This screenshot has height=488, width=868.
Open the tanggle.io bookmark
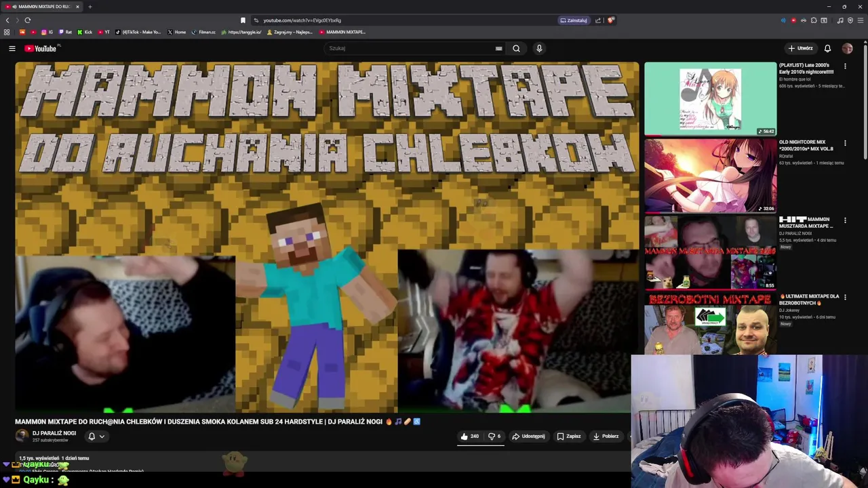(241, 32)
